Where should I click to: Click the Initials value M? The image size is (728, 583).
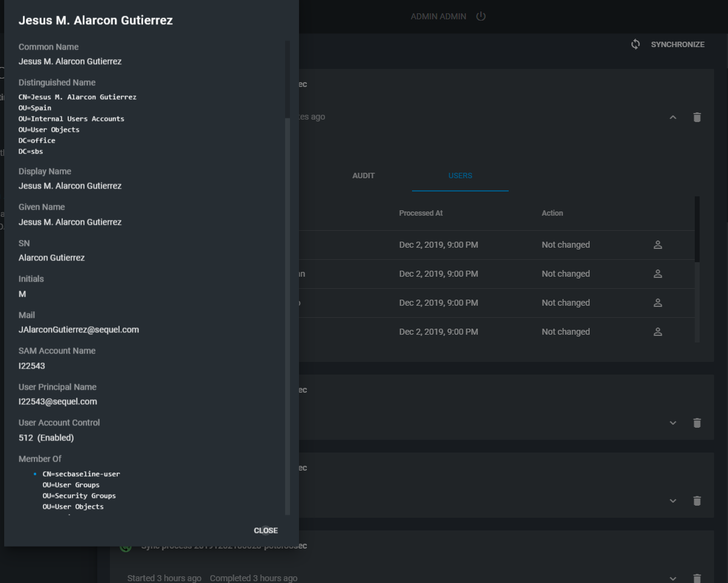click(22, 294)
